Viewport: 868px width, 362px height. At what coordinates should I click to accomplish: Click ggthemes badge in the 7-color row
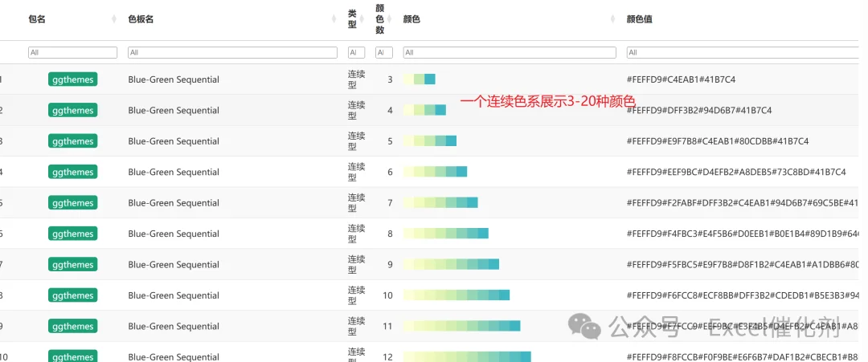(72, 203)
